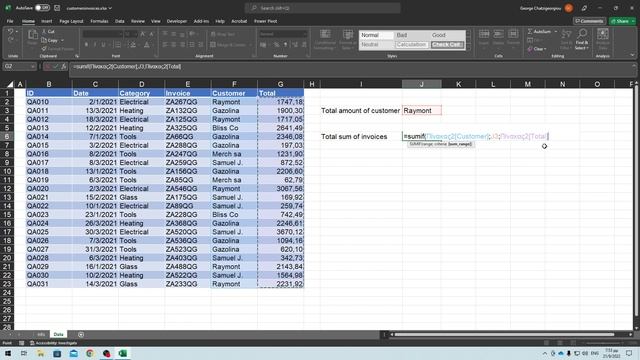Viewport: 640px width, 360px height.
Task: Open the Copy dropdown arrow
Action: (62, 40)
